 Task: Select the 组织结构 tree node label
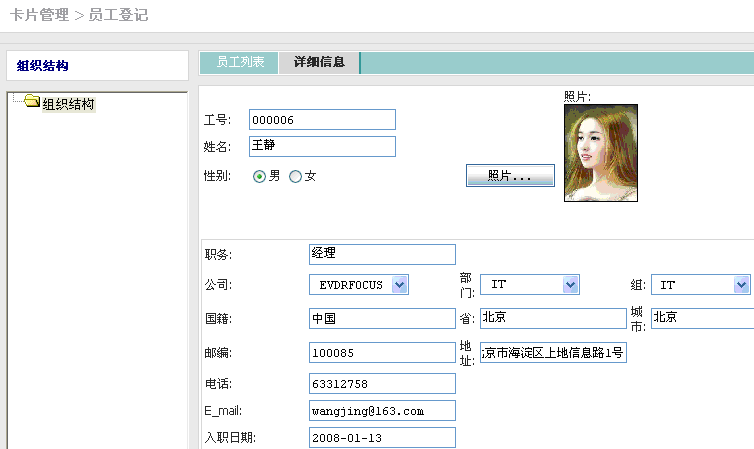pyautogui.click(x=68, y=104)
